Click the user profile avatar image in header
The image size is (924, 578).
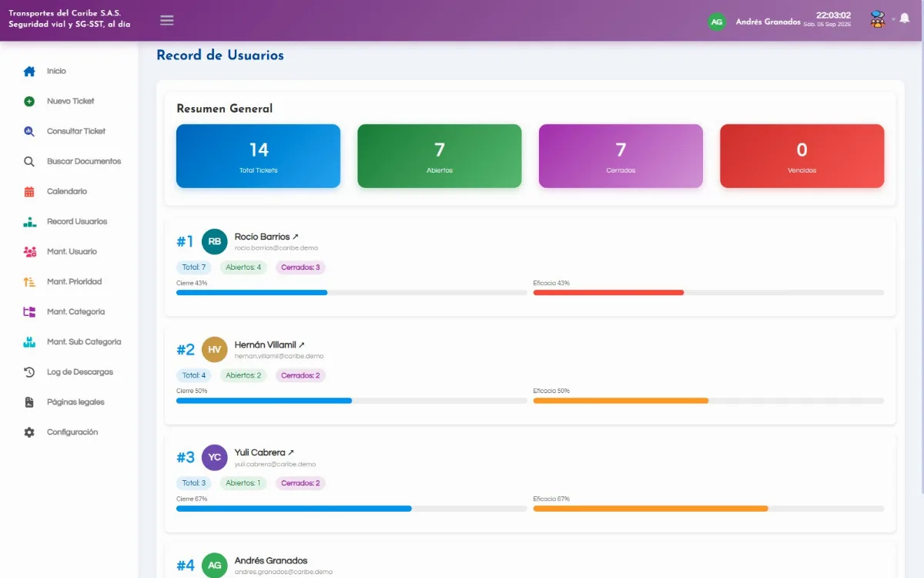(878, 20)
